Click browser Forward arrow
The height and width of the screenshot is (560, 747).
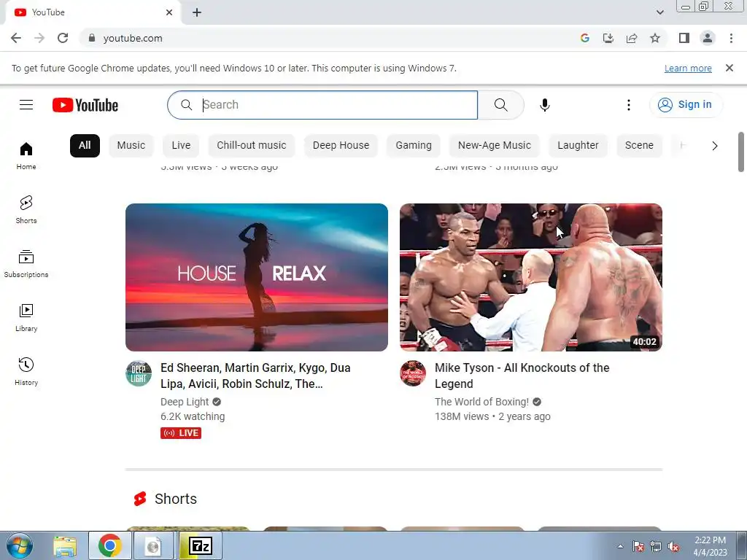click(39, 38)
